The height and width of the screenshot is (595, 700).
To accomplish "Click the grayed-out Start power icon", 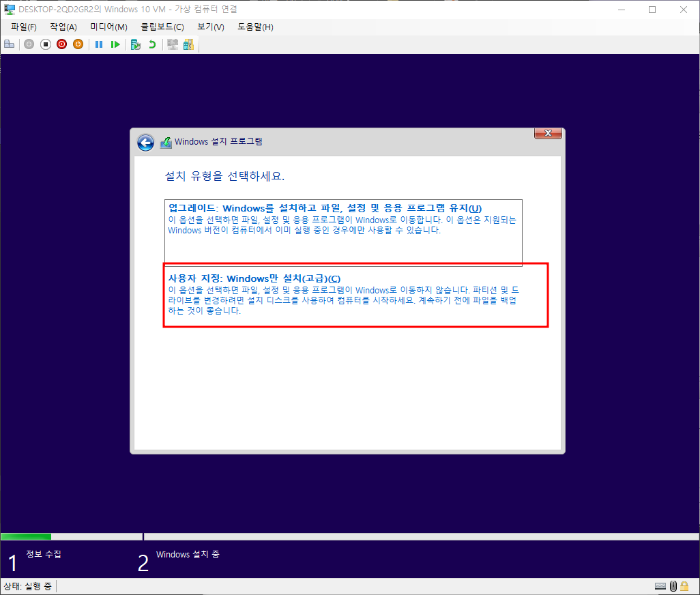I will (x=29, y=44).
